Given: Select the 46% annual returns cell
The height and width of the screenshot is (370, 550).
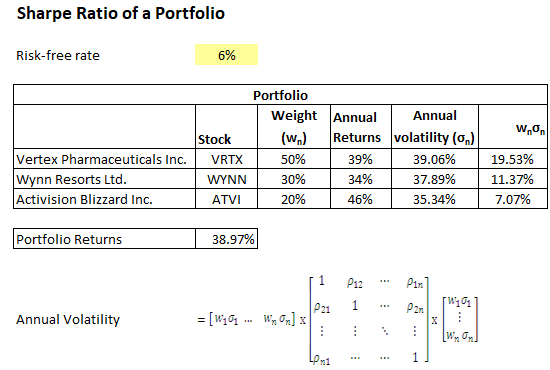Looking at the screenshot, I should click(x=361, y=199).
